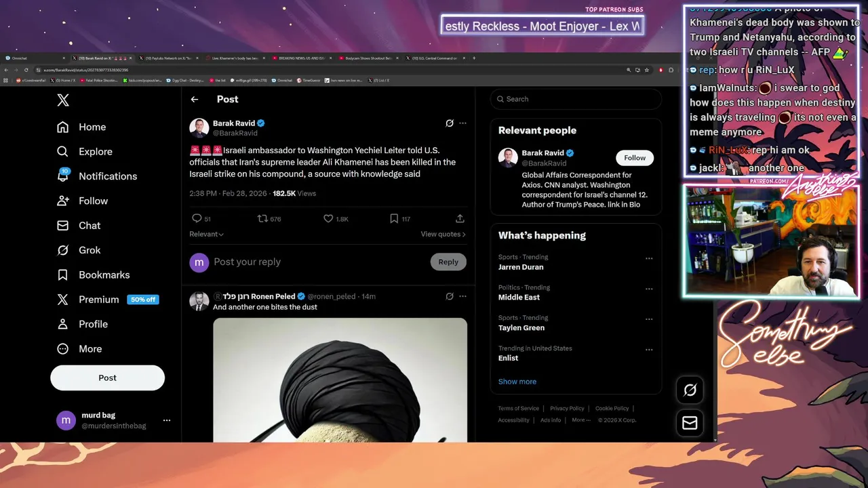Open more options on Ronen Peled's reply
Image resolution: width=868 pixels, height=488 pixels.
[462, 296]
